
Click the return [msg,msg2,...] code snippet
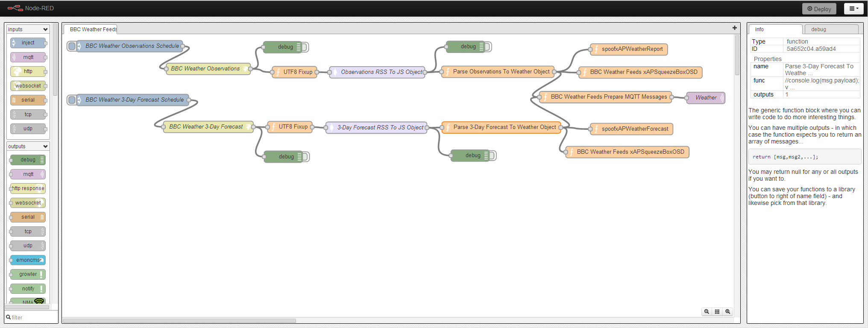[x=805, y=157]
